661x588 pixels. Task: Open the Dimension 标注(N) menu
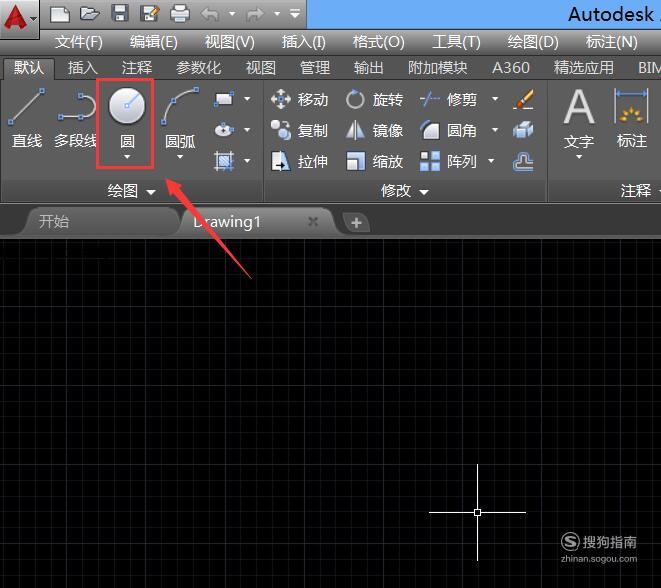coord(611,42)
